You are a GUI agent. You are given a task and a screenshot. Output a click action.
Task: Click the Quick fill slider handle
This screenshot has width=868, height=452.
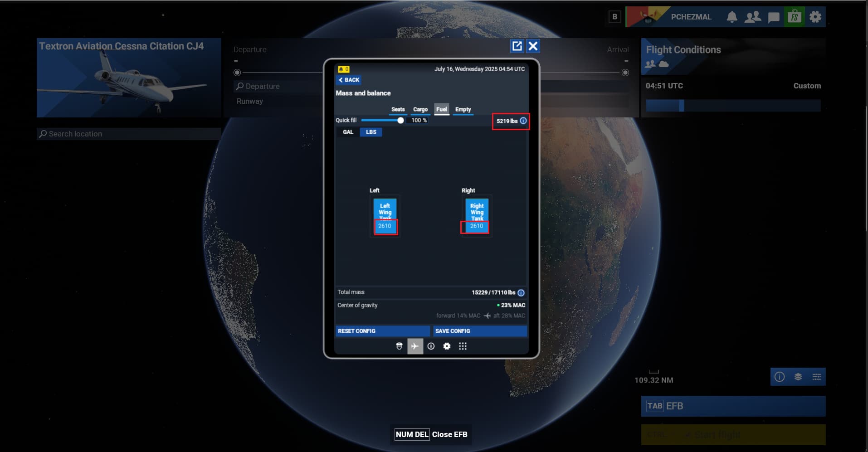(400, 121)
